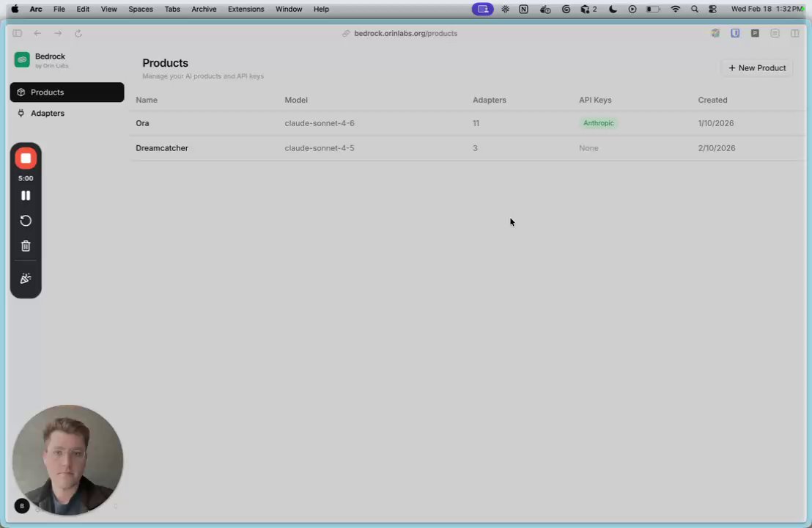Click the Anthropic API key badge
This screenshot has height=528, width=812.
pyautogui.click(x=598, y=123)
